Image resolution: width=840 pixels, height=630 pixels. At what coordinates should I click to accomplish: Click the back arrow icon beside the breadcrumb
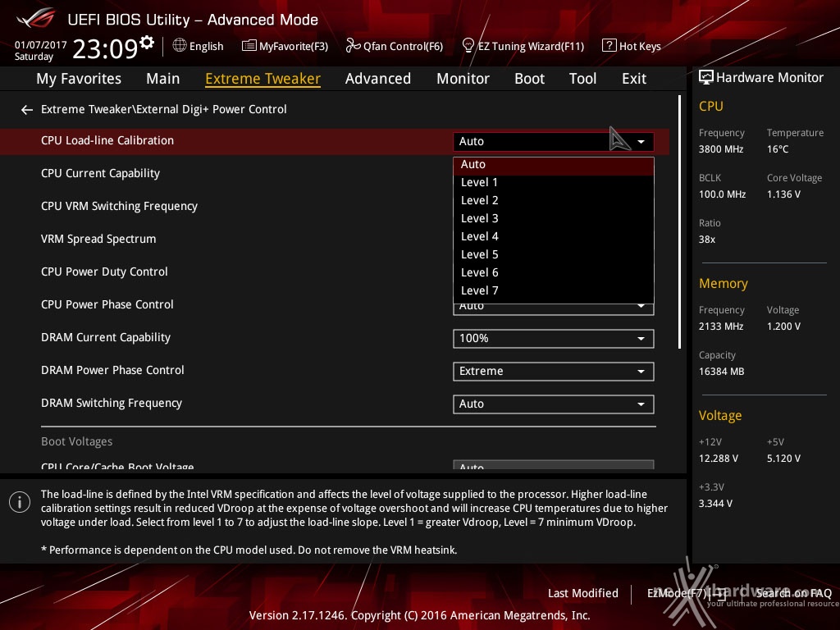pos(27,110)
